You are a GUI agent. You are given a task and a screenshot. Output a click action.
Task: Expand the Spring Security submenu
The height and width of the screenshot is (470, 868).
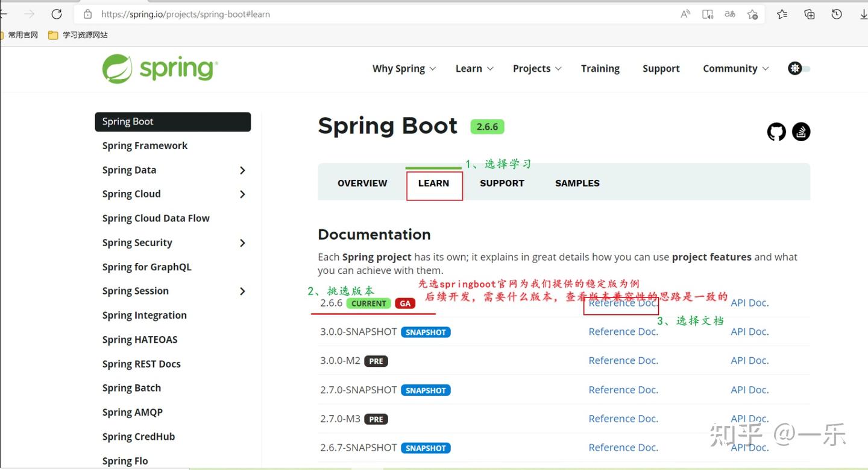[243, 243]
